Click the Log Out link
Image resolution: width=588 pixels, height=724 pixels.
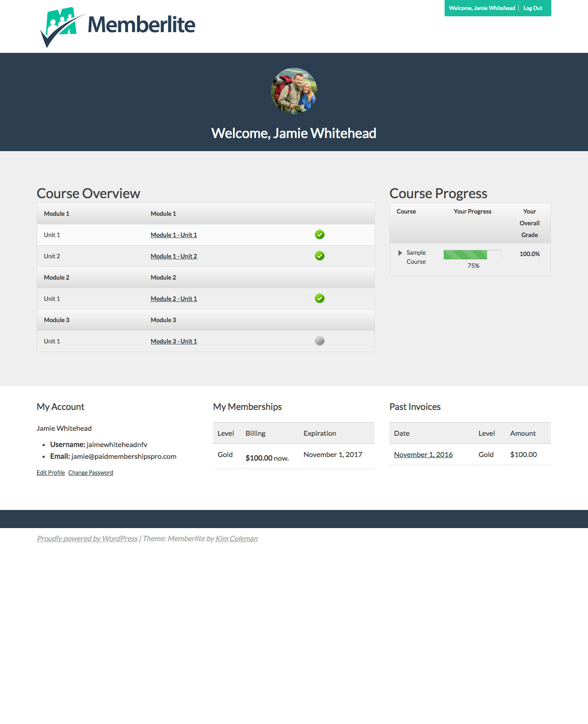pyautogui.click(x=533, y=8)
